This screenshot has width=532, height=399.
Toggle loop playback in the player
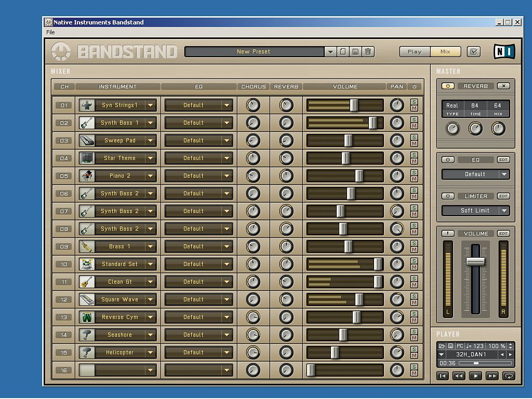[x=509, y=376]
